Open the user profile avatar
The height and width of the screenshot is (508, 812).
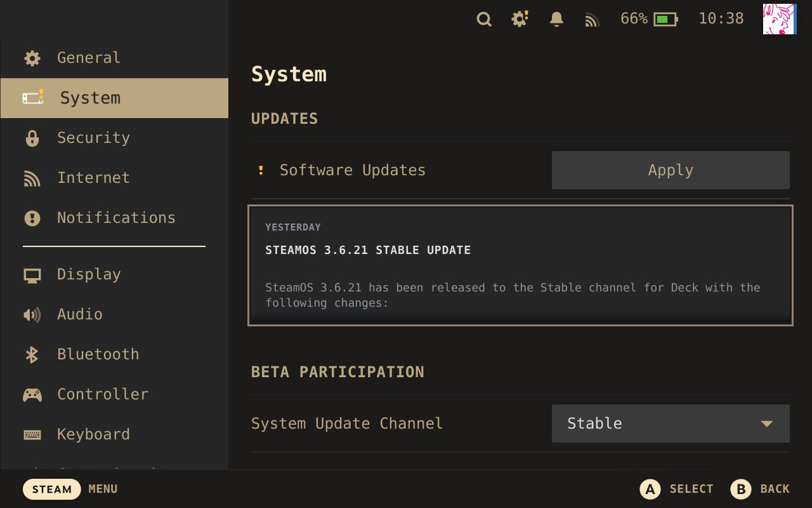click(779, 19)
